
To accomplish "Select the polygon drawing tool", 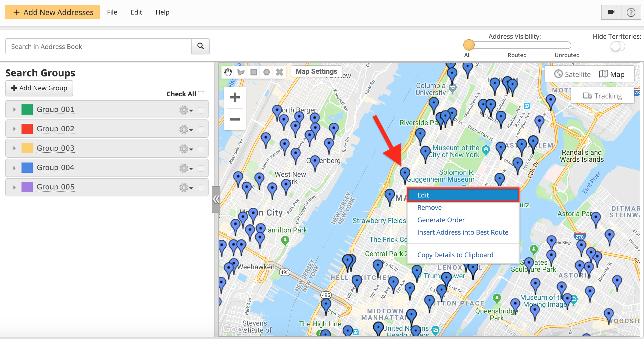I will [x=241, y=72].
